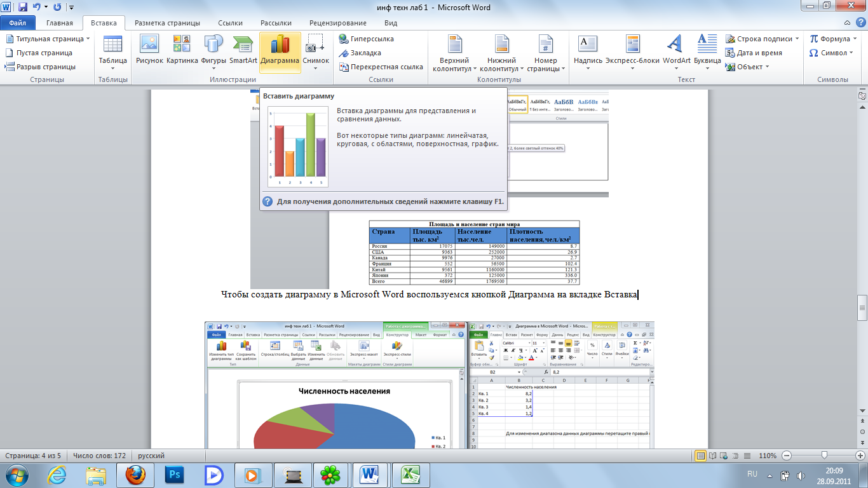Undo the last action
This screenshot has width=868, height=488.
coord(37,8)
